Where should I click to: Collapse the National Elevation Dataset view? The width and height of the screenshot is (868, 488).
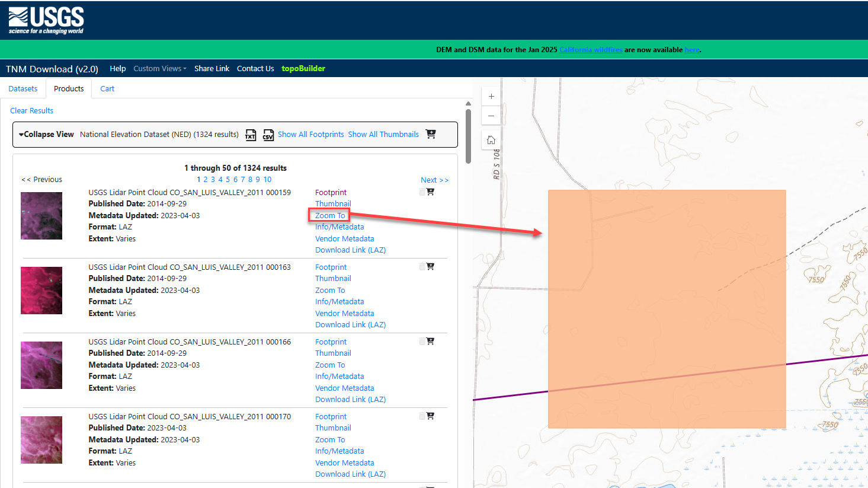point(46,135)
